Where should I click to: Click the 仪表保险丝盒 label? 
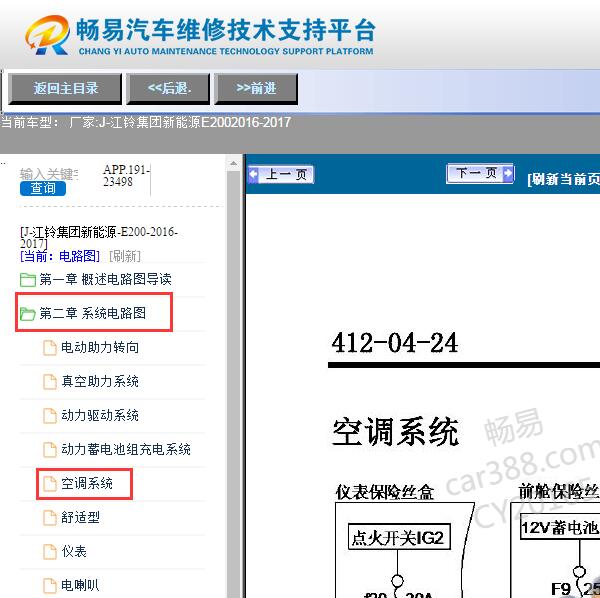pyautogui.click(x=385, y=492)
